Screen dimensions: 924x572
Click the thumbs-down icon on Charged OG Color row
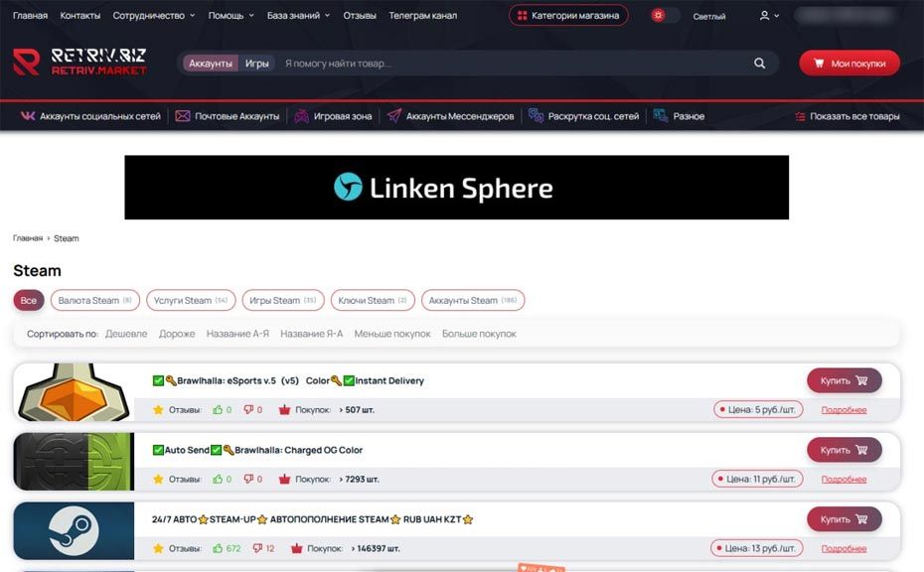[x=248, y=479]
